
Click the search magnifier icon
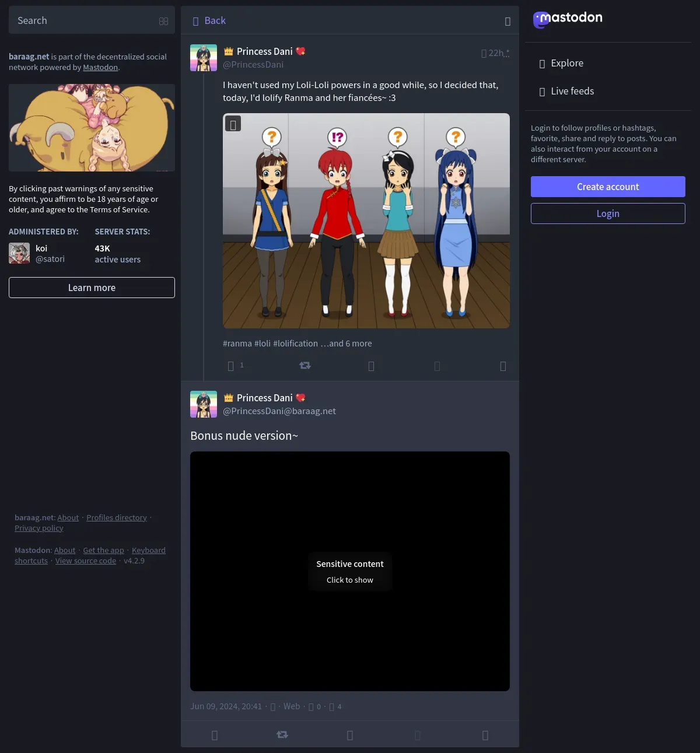pyautogui.click(x=163, y=21)
